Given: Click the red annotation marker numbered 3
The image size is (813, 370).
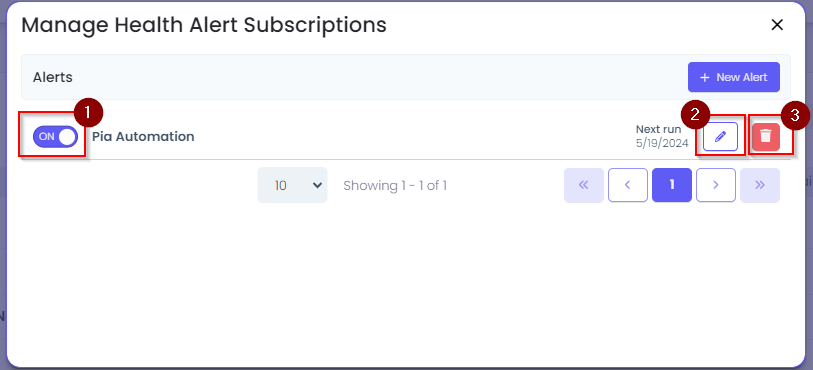Looking at the screenshot, I should (795, 115).
